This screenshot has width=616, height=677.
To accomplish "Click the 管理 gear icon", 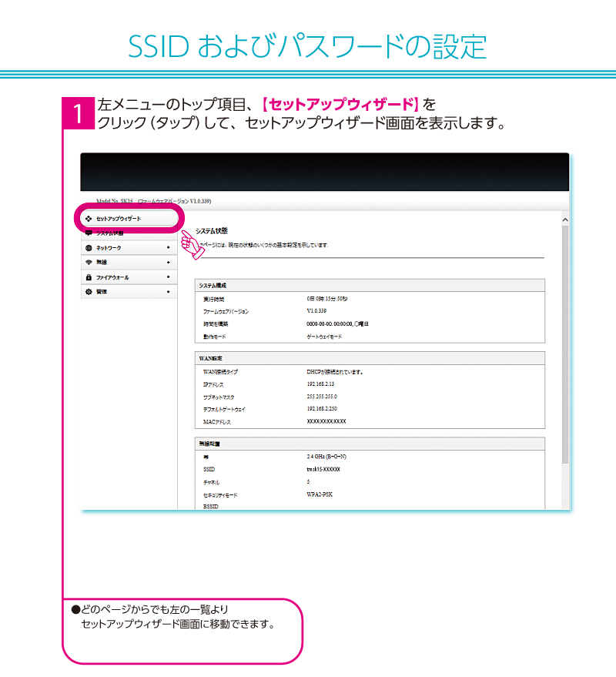I will (89, 292).
